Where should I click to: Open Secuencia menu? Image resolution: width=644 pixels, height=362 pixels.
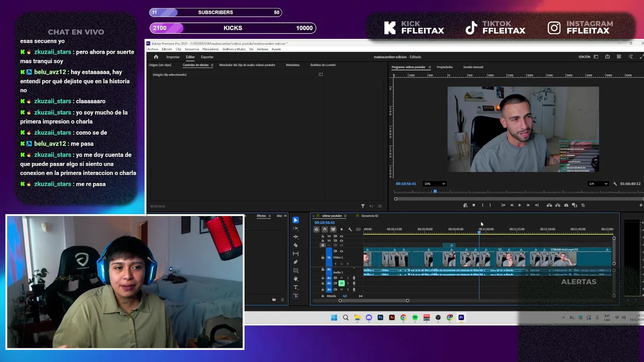[192, 49]
